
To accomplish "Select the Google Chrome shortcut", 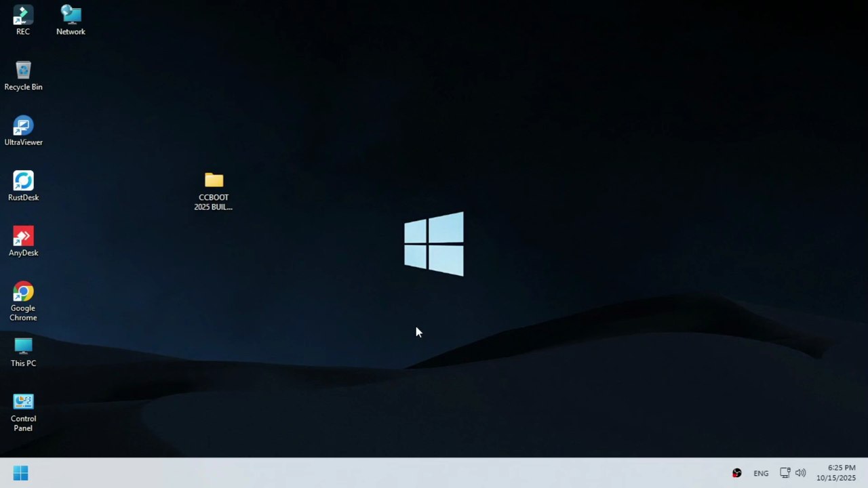I will pos(23,302).
